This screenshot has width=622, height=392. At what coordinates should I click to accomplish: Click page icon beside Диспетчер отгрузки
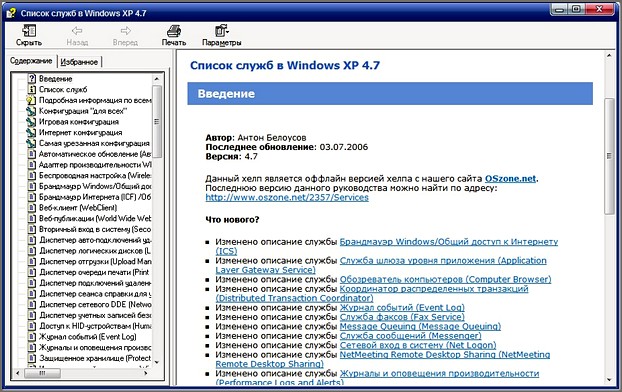click(x=32, y=261)
